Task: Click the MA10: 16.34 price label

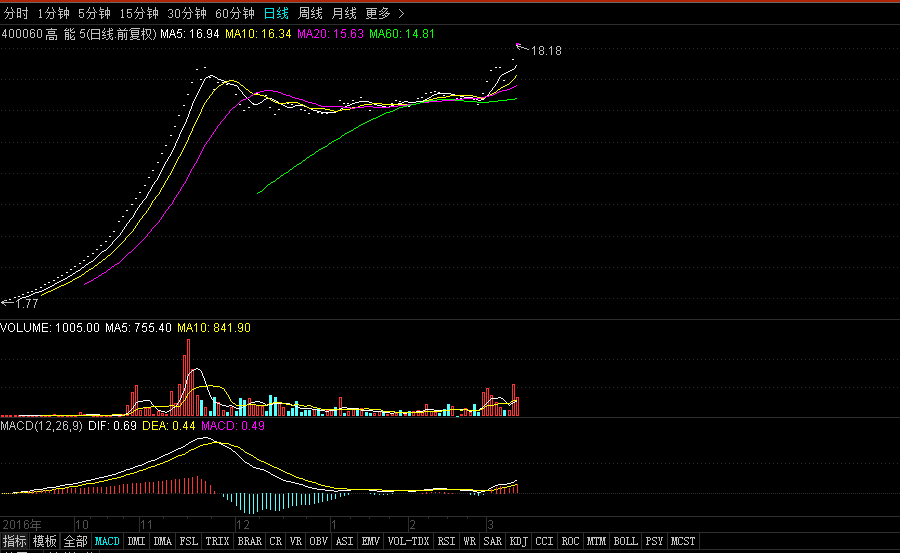Action: coord(258,34)
